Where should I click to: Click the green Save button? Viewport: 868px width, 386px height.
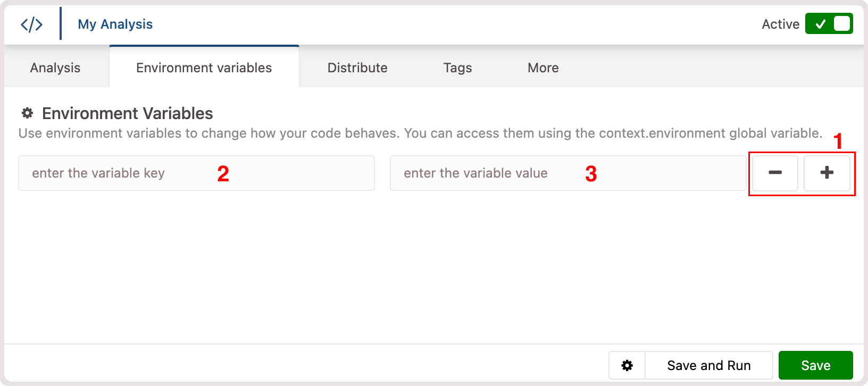[816, 365]
